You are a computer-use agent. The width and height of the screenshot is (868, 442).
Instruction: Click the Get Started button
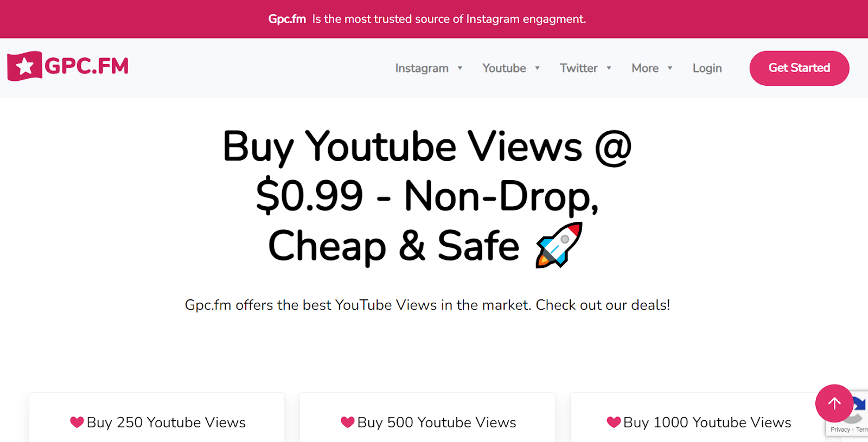coord(799,68)
